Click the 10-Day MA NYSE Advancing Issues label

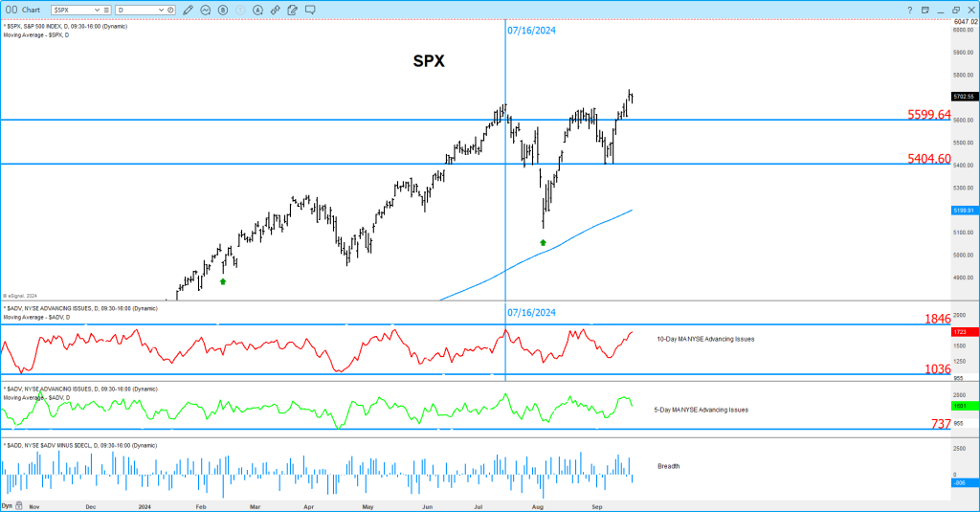(705, 340)
